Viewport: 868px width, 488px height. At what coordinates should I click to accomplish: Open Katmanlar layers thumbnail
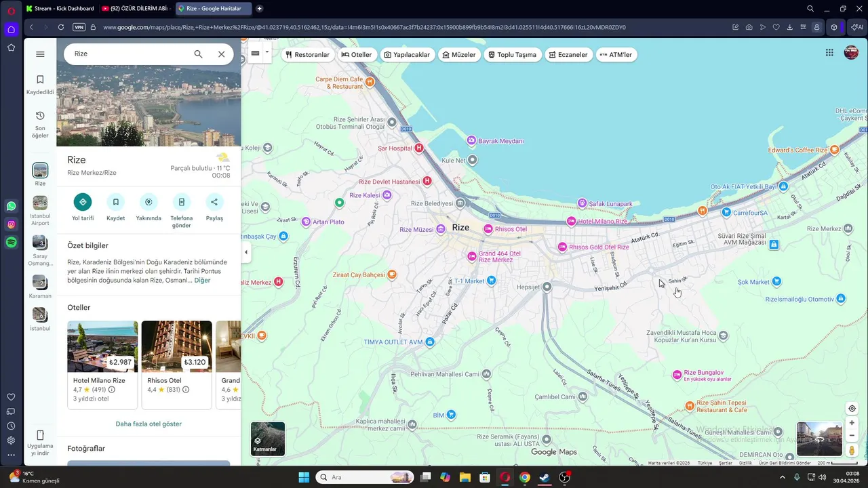(268, 439)
